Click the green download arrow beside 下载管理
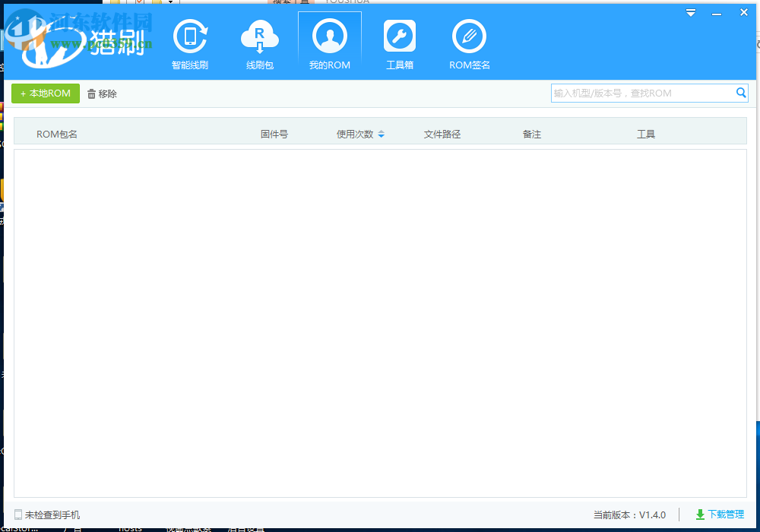This screenshot has width=760, height=532. tap(701, 515)
